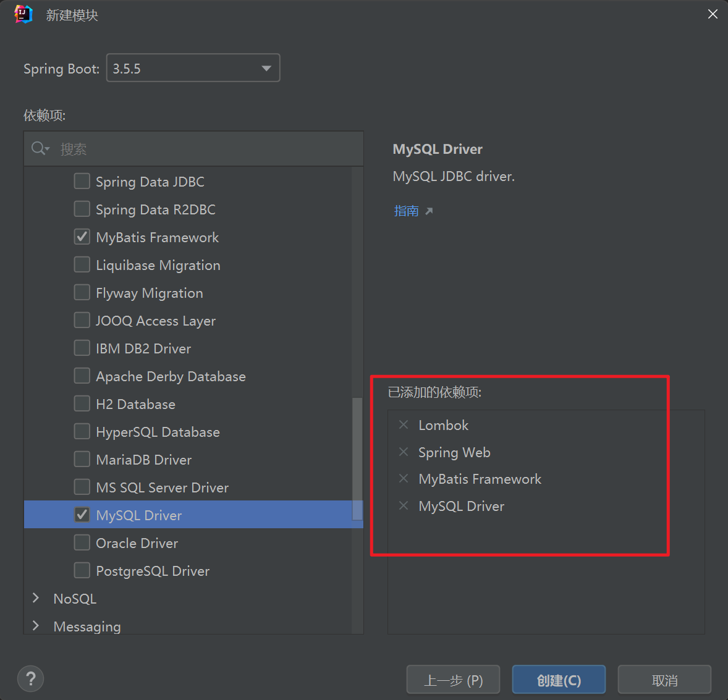Remove MySQL Driver from added dependencies
This screenshot has width=728, height=700.
click(404, 505)
